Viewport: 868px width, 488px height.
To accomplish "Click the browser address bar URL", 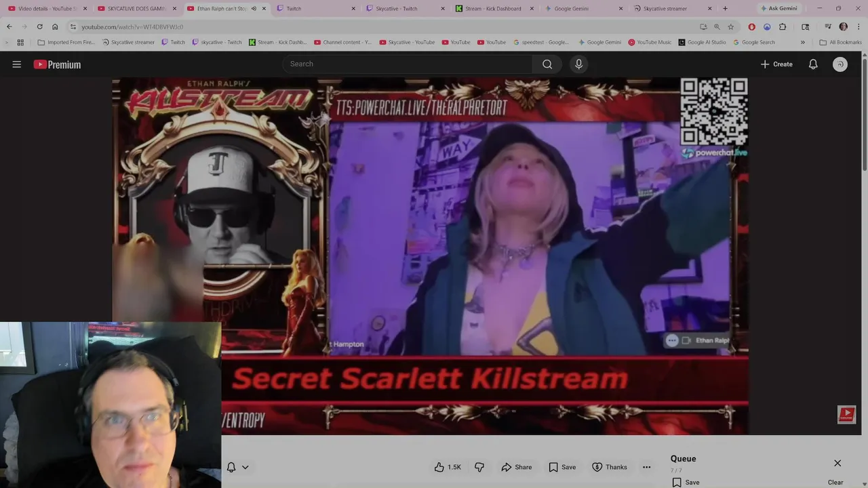I will 132,26.
